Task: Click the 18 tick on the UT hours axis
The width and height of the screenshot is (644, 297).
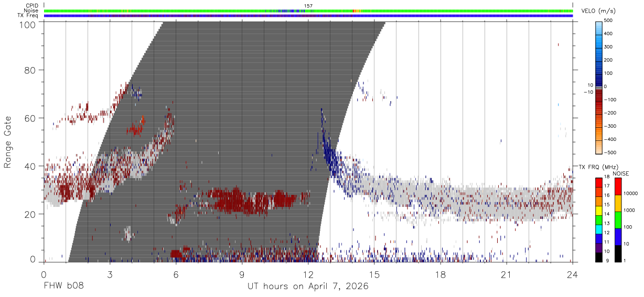Action: click(440, 274)
